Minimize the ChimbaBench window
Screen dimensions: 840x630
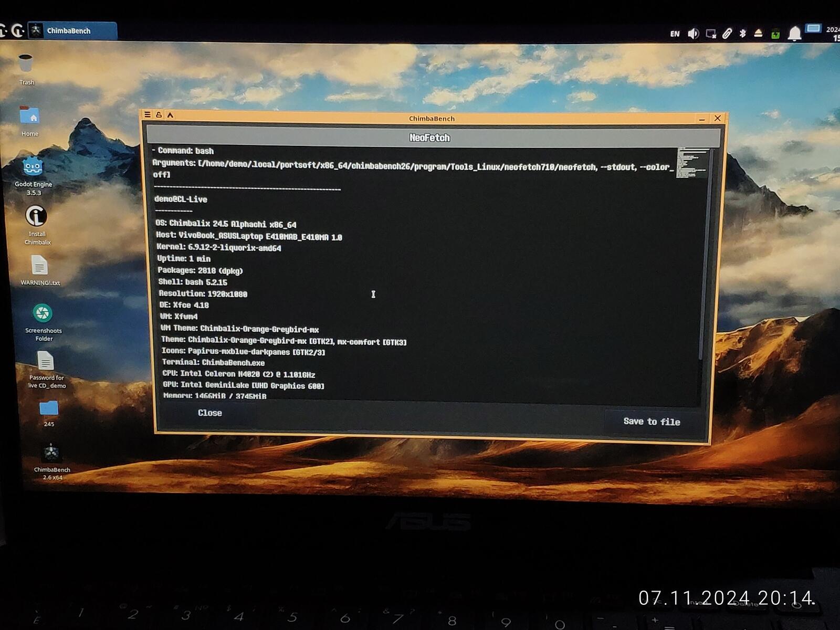pos(702,119)
